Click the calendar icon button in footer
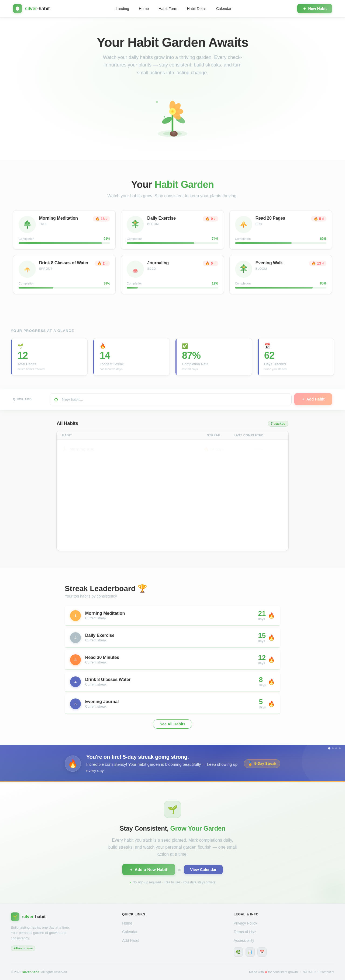Viewport: 345px width, 980px height. [x=262, y=949]
